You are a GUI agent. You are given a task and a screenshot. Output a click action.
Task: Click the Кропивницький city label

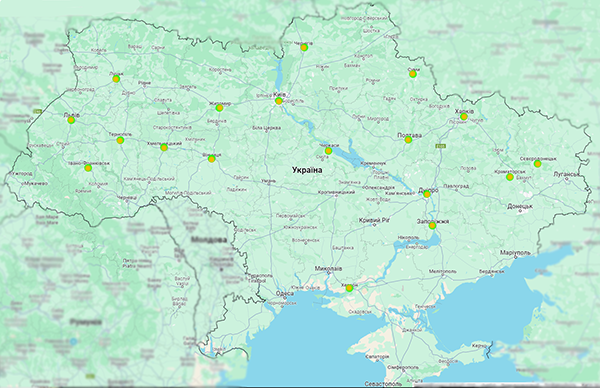point(336,192)
